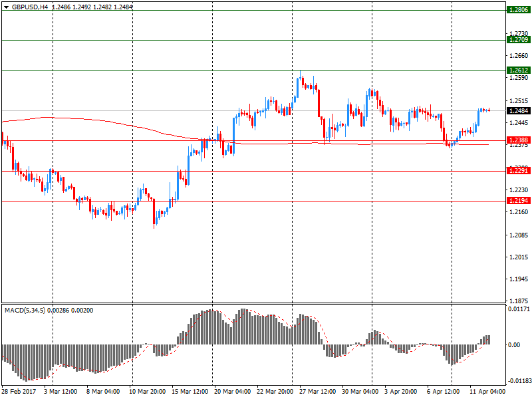Click the 3 Apr 20:00 time label
Image resolution: width=532 pixels, height=399 pixels.
(x=401, y=392)
